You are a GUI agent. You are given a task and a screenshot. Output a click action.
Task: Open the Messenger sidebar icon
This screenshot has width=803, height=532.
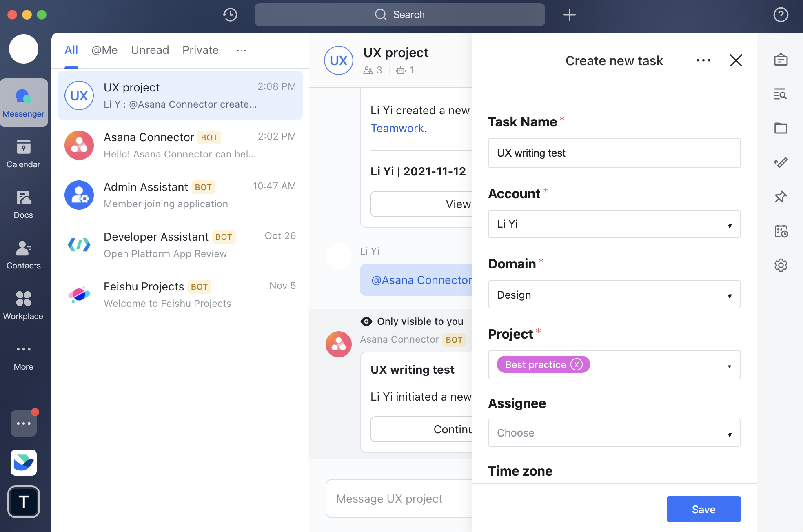tap(24, 103)
